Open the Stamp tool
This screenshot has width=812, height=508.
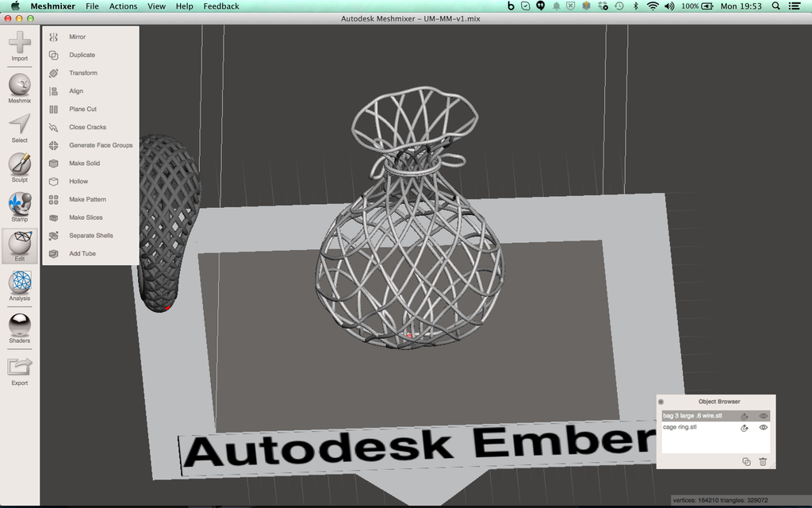point(20,207)
